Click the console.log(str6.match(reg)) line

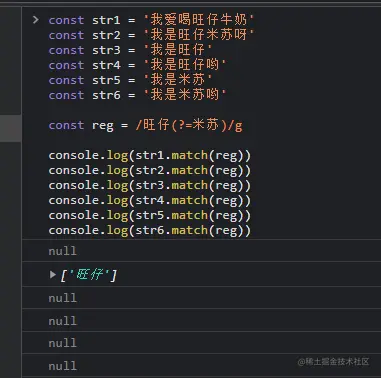(149, 230)
